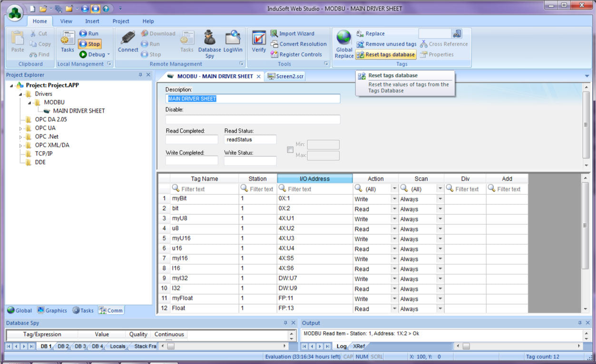Open the Database Spy icon
596x364 pixels.
(x=210, y=43)
